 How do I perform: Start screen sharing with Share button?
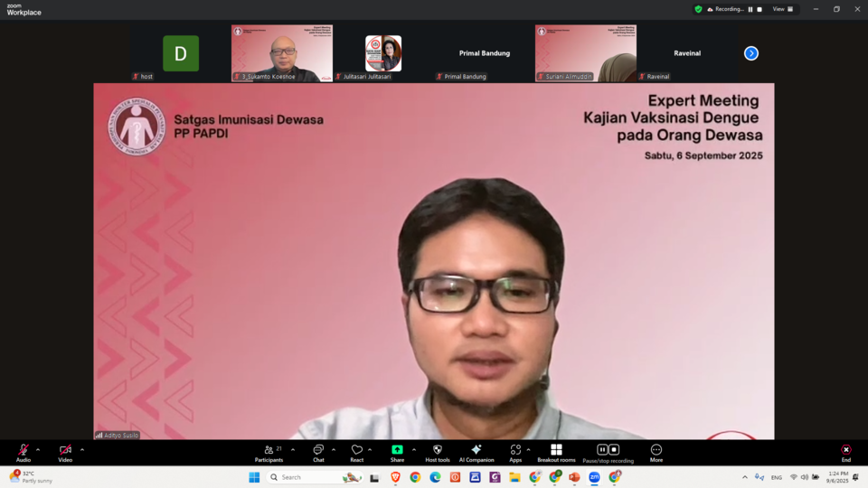pos(397,450)
